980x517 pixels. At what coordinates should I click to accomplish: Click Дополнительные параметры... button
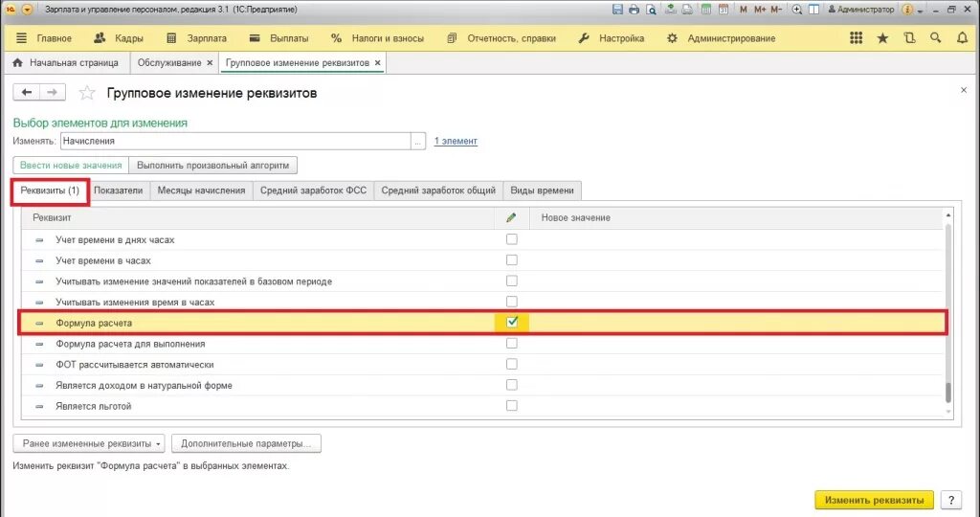click(x=246, y=443)
